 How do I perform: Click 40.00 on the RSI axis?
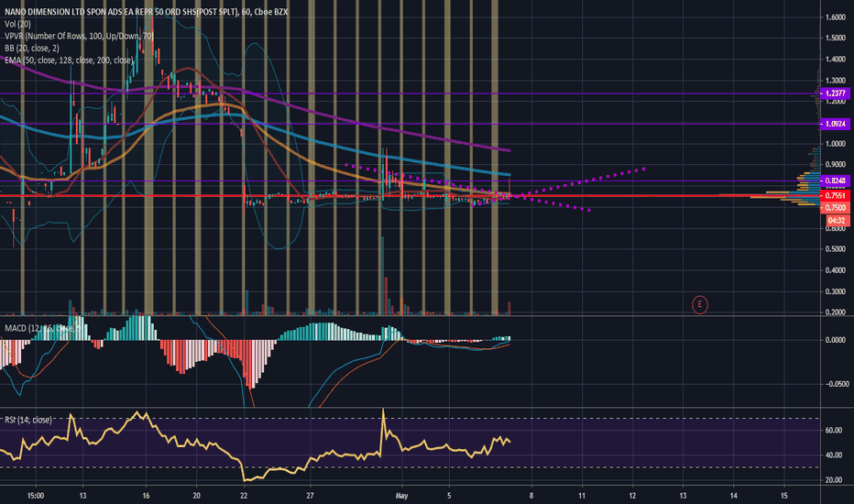(834, 455)
